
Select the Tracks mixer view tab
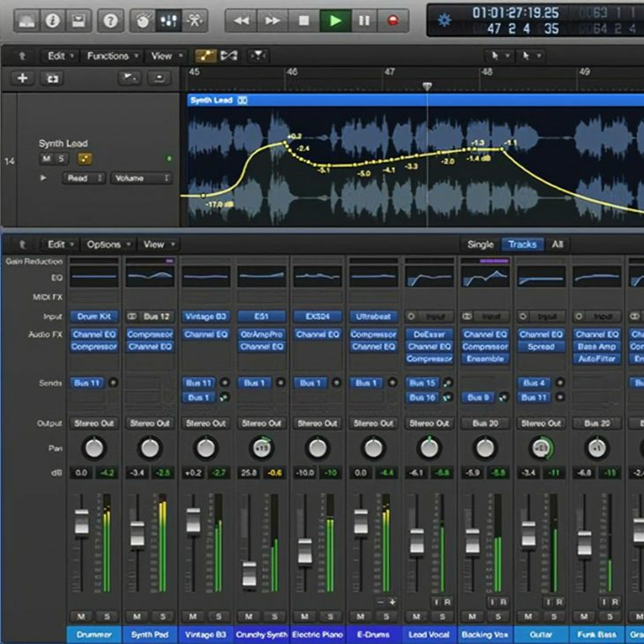pos(522,244)
